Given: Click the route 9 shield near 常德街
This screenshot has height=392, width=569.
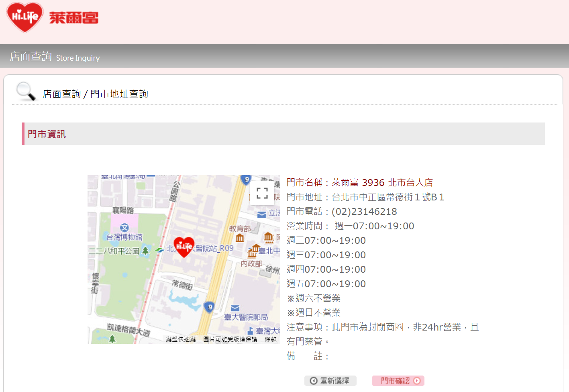Looking at the screenshot, I should click(x=209, y=308).
